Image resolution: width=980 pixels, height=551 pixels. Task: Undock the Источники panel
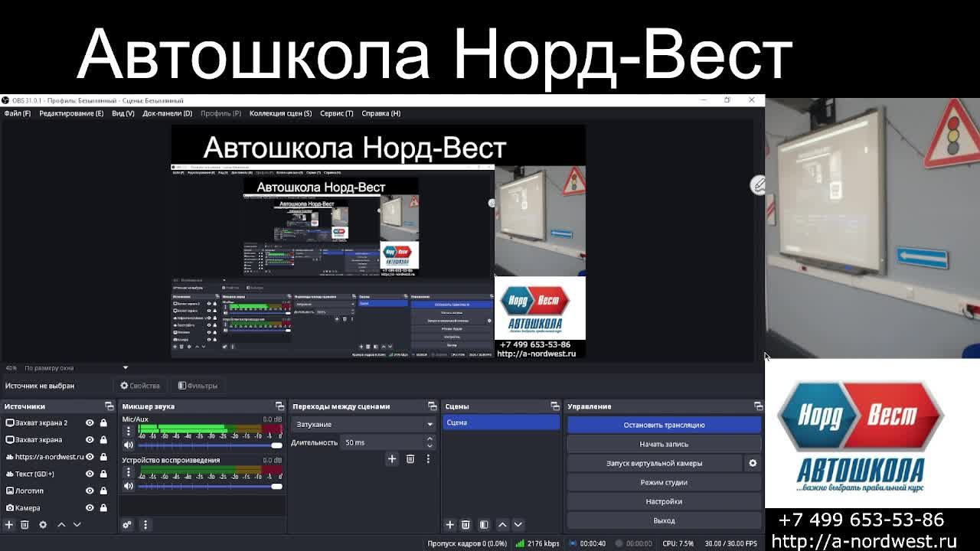coord(109,406)
